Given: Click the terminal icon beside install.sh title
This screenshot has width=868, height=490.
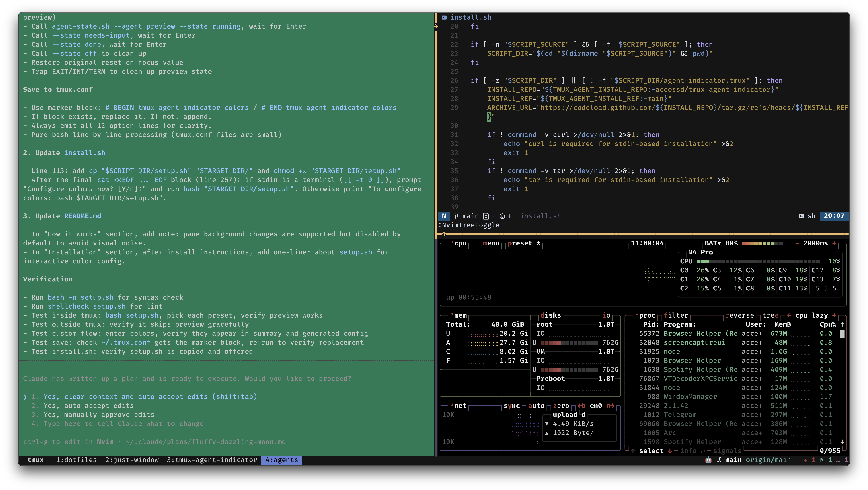Looking at the screenshot, I should [x=444, y=17].
